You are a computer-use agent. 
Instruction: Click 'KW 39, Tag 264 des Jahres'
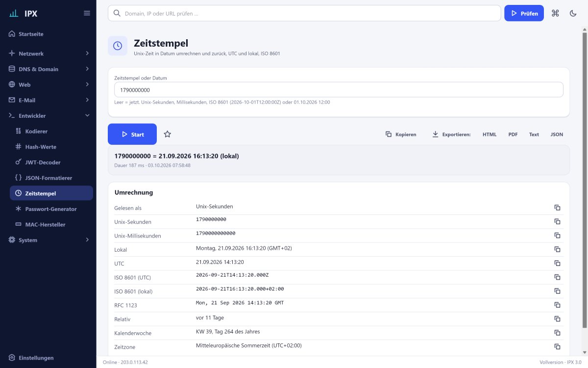(228, 331)
